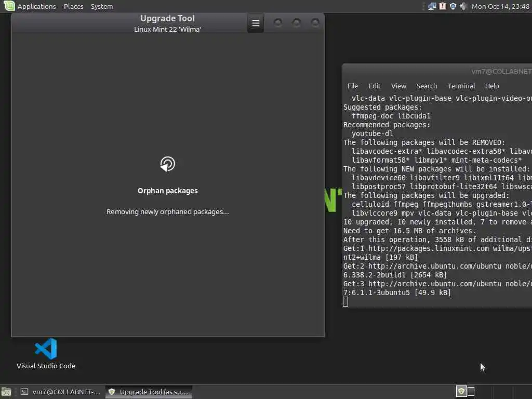
Task: Click the "Linux Mint 22 'Wilma'" subtitle
Action: pyautogui.click(x=167, y=29)
